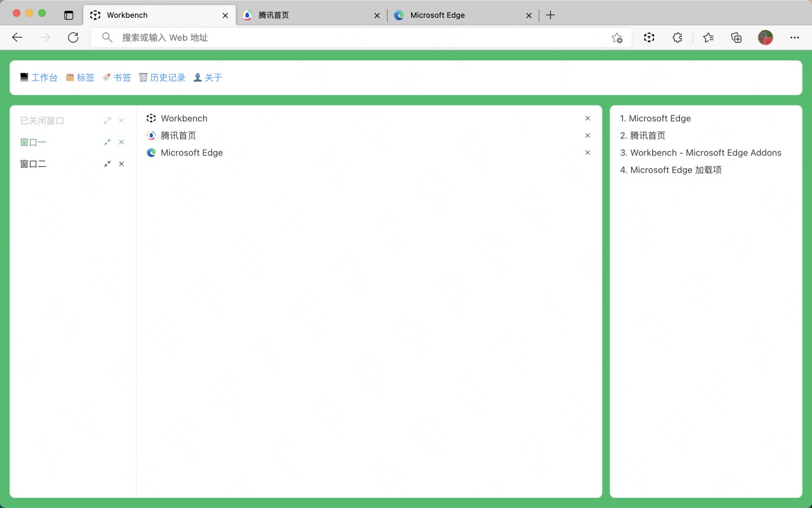Open the Favorites list icon

[709, 37]
